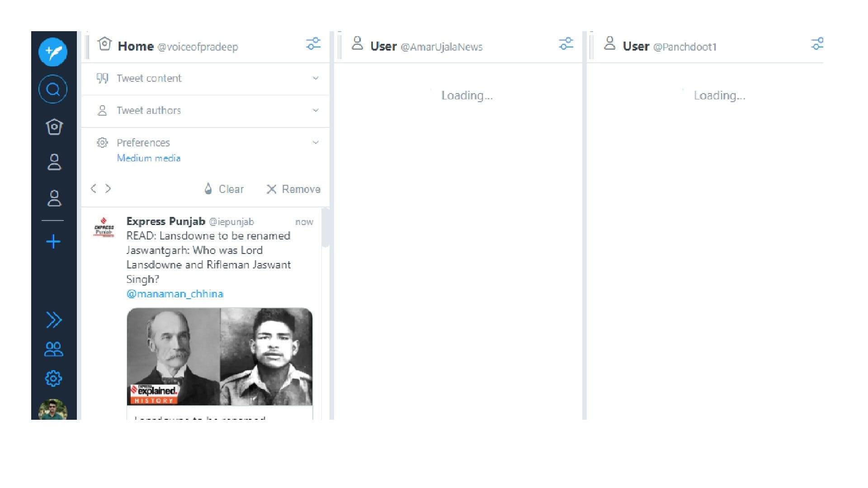Click the Home @voiceofpradeep column title
Viewport: 868px width, 488px height.
(x=178, y=46)
